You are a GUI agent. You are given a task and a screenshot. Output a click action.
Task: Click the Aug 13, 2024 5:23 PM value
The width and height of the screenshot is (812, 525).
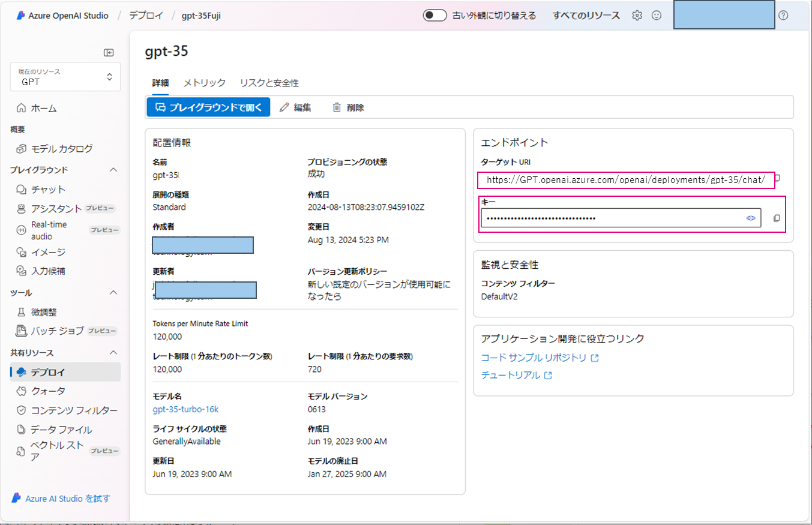tap(348, 240)
